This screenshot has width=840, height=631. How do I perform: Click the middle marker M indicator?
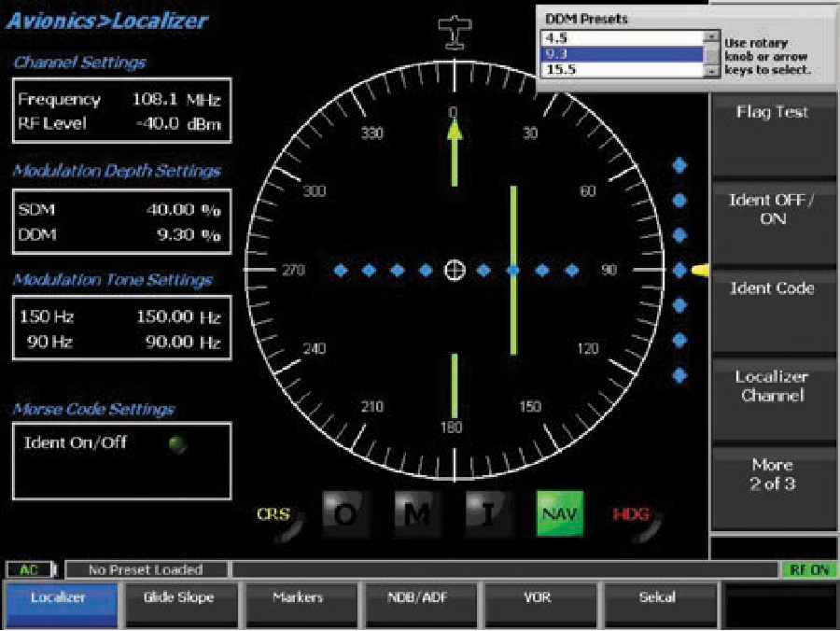[x=417, y=513]
